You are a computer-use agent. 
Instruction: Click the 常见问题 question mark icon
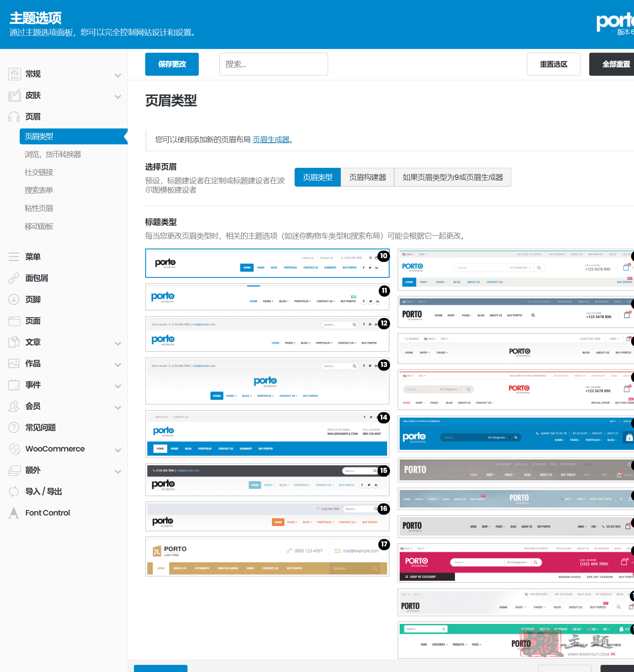tap(14, 427)
